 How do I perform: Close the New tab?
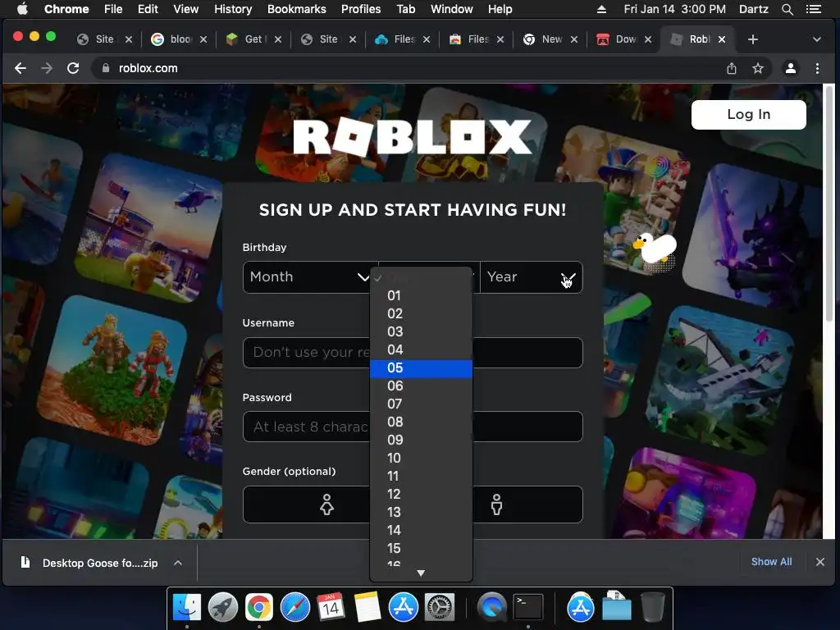(573, 39)
